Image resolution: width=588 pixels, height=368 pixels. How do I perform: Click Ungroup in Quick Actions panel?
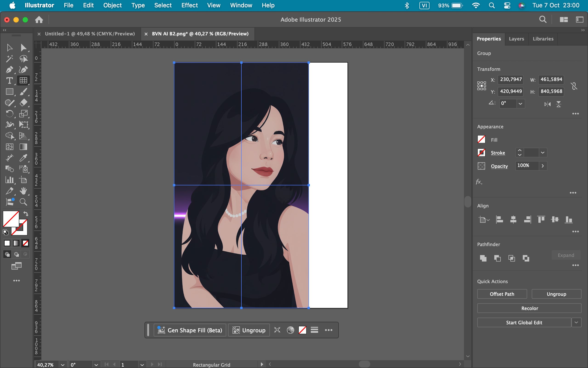pyautogui.click(x=556, y=294)
